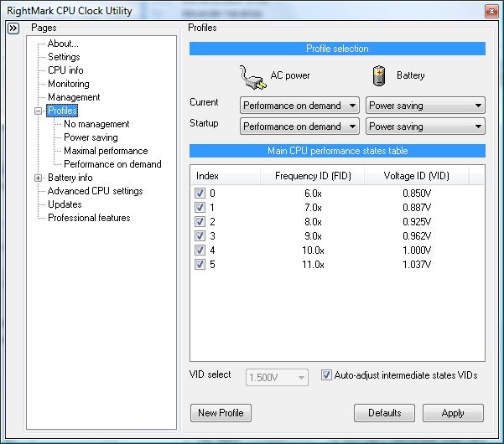Toggle checkbox for index 3 state

200,235
